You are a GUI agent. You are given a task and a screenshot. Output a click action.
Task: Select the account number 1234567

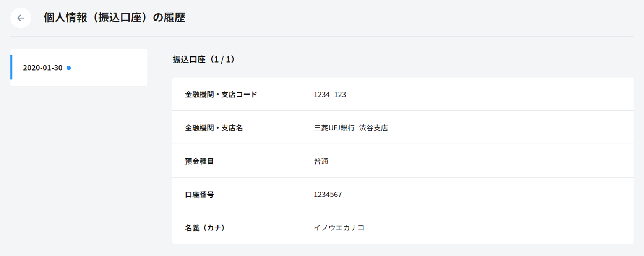click(328, 195)
